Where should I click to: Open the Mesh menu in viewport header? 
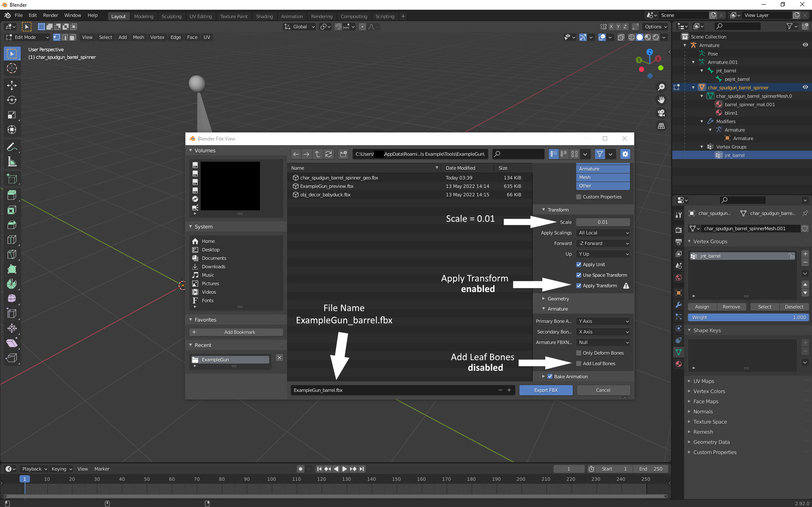pos(138,37)
